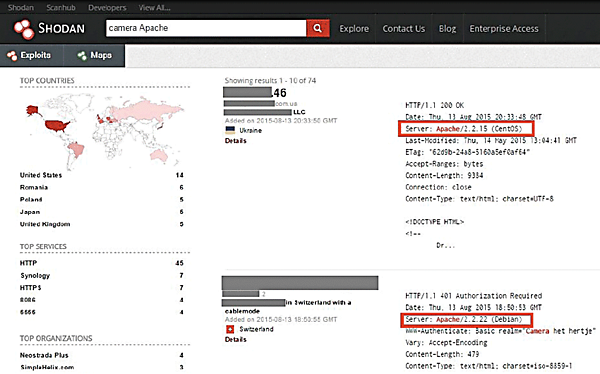Click the Exploits icon
The height and width of the screenshot is (374, 600).
click(12, 56)
